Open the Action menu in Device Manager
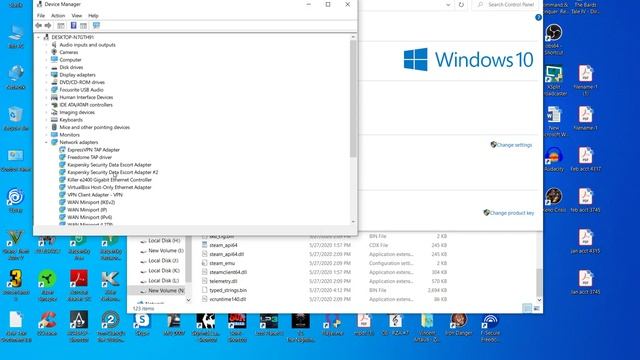The image size is (640, 360). (58, 16)
